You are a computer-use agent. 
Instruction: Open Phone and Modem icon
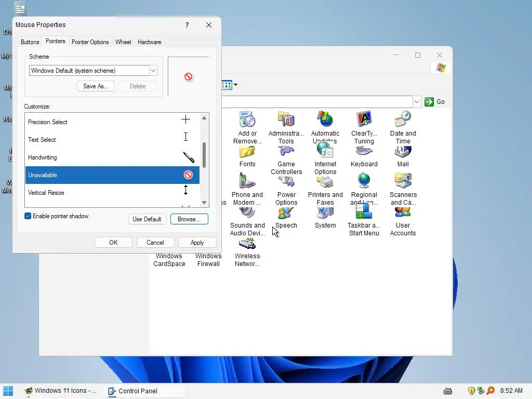coord(247,180)
